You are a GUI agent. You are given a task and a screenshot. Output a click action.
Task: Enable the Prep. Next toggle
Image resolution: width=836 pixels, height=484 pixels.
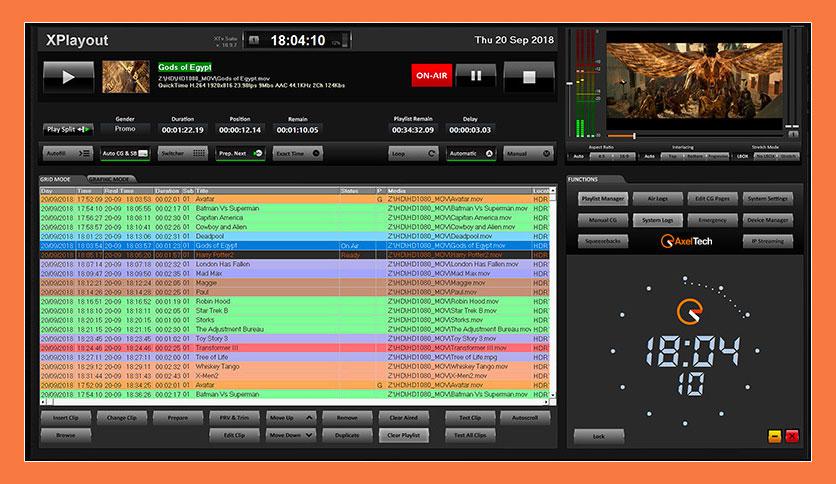click(x=242, y=153)
